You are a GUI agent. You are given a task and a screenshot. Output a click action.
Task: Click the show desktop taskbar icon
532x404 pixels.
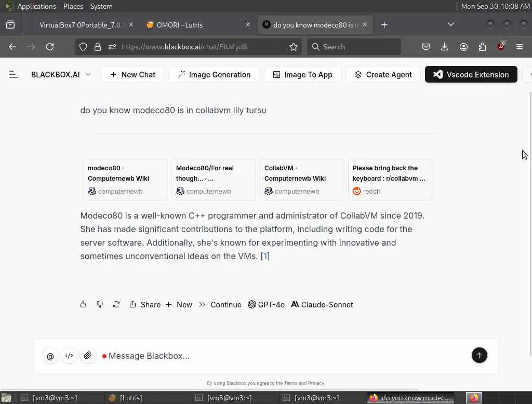pos(6,398)
